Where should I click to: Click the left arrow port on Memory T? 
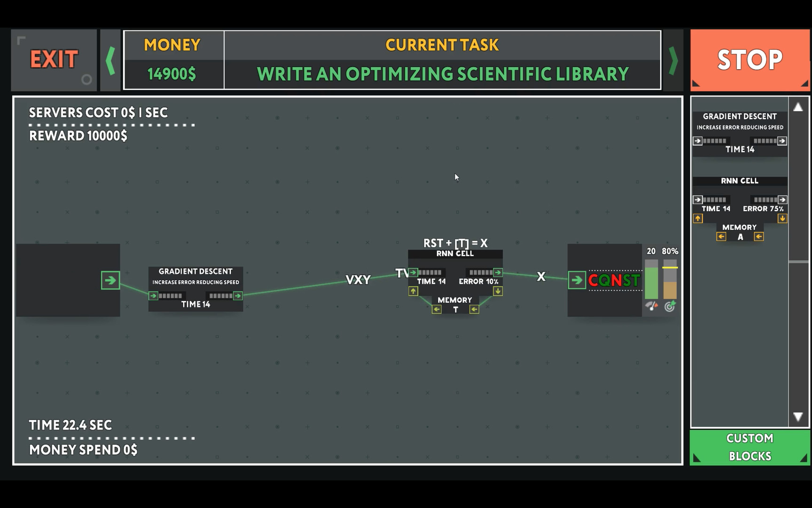(437, 310)
